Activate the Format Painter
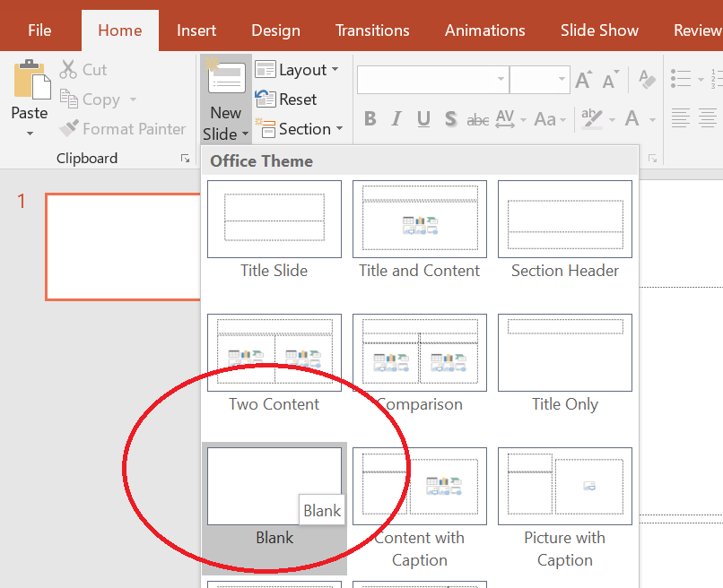This screenshot has height=588, width=723. click(67, 128)
